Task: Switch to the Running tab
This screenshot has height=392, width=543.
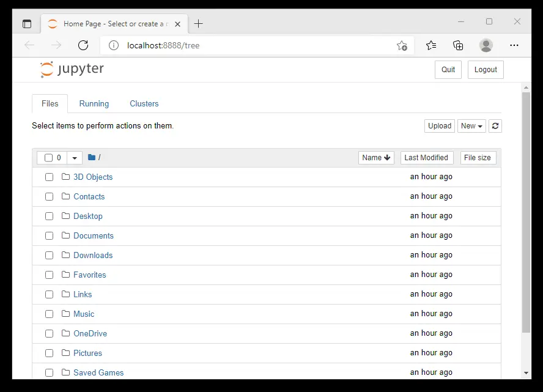Action: (94, 104)
